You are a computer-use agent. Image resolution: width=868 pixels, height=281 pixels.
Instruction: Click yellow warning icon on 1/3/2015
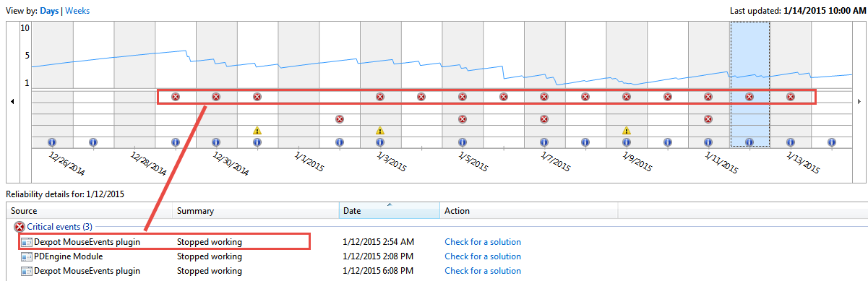(380, 131)
